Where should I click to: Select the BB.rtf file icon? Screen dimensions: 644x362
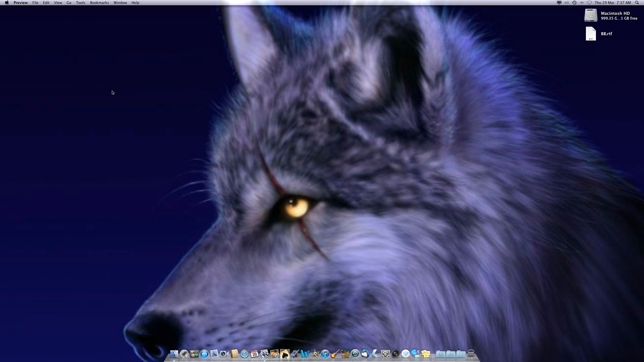click(591, 34)
